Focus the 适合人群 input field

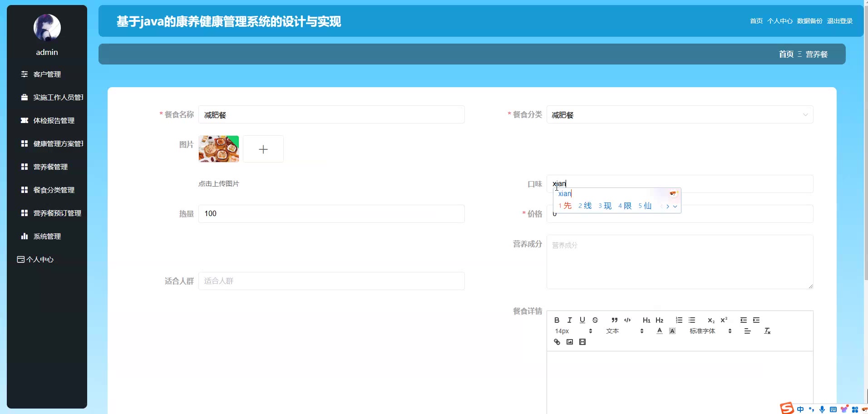pos(331,281)
